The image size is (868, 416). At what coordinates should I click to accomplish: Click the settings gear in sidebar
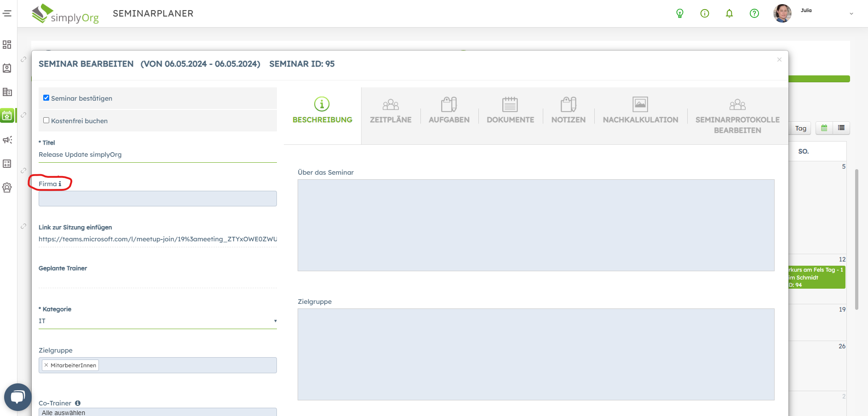click(7, 188)
